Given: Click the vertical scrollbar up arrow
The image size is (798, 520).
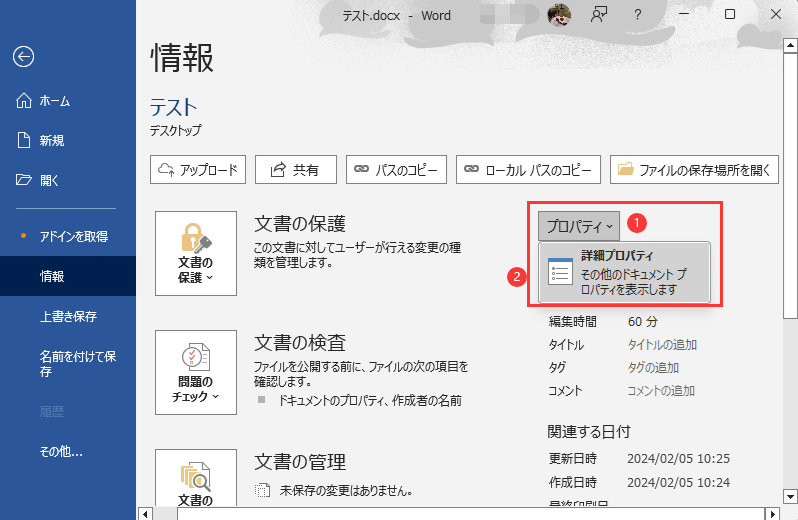Looking at the screenshot, I should tap(790, 46).
